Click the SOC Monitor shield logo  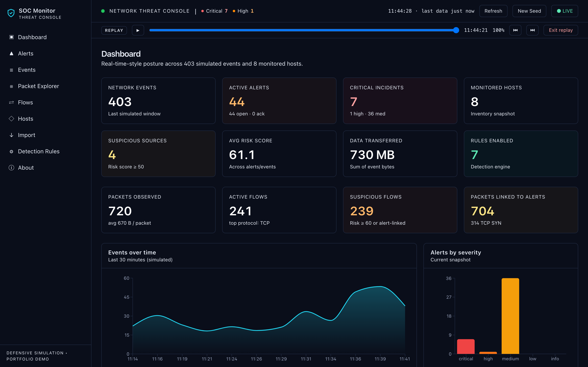click(11, 13)
